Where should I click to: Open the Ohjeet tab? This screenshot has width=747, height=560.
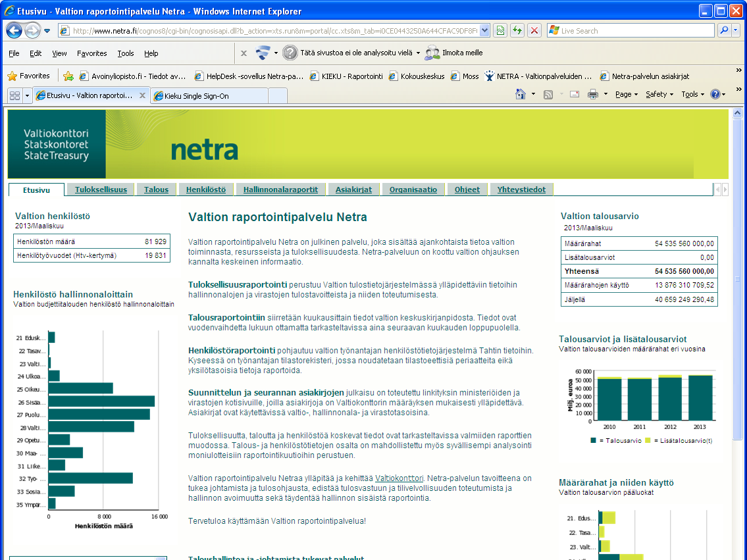(467, 190)
